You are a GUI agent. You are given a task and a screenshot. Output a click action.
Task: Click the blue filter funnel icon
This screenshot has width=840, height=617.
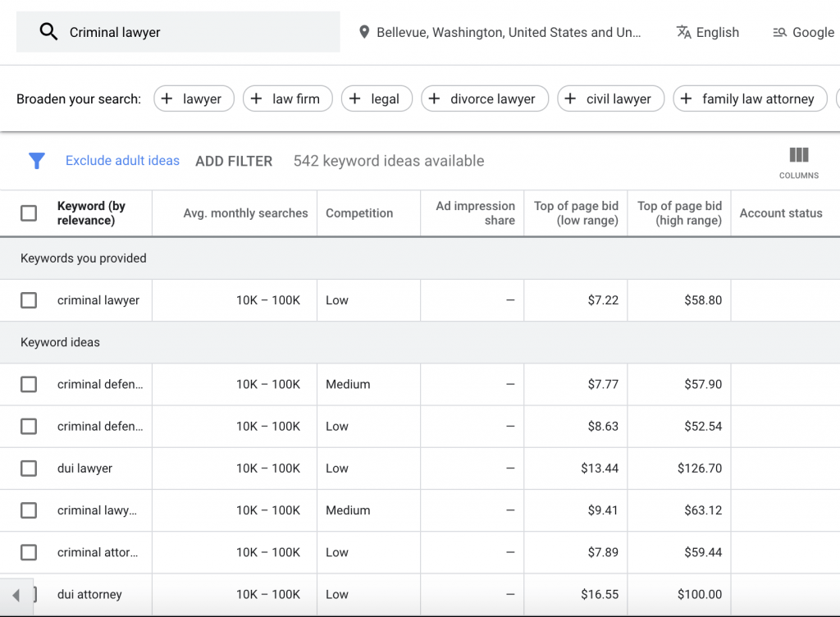pyautogui.click(x=37, y=161)
